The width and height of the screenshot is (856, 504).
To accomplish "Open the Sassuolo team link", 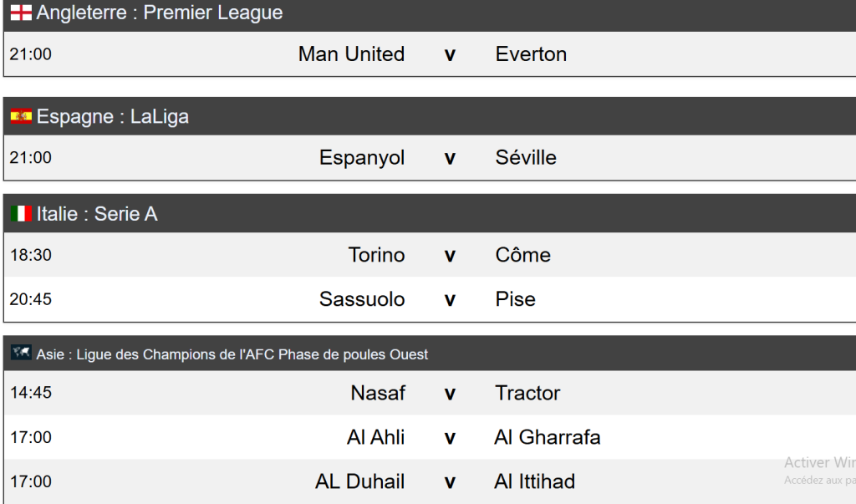I will [362, 299].
